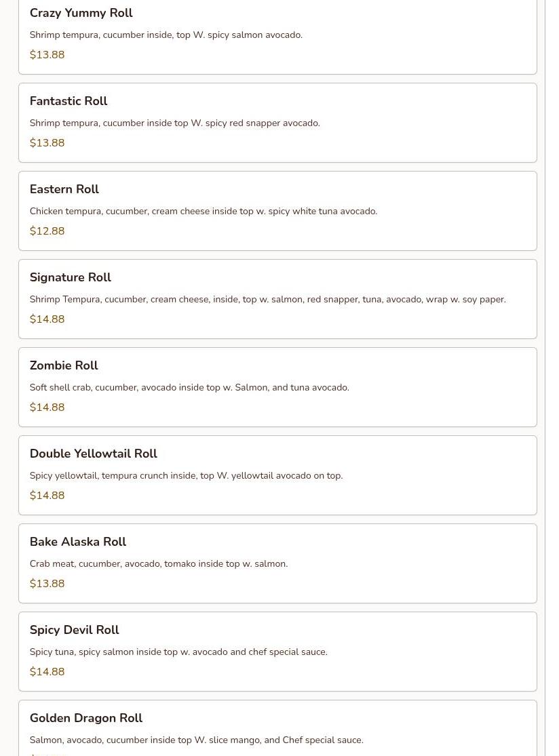Click Fantastic Roll spicy red snapper description
This screenshot has width=559, height=756.
click(174, 123)
